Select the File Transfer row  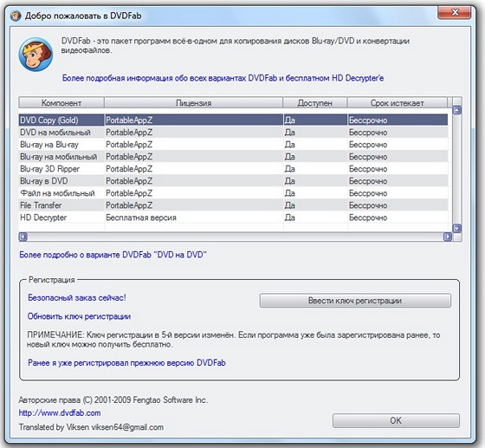tap(233, 205)
